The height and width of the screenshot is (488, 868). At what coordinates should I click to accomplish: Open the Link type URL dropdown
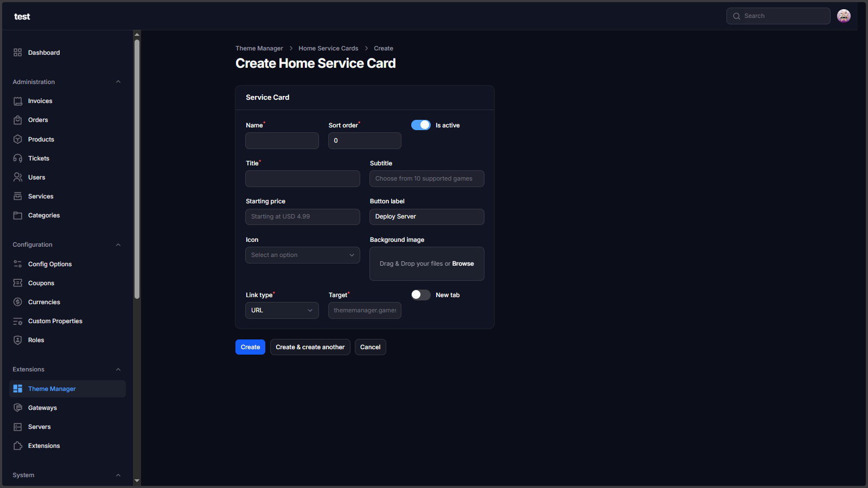282,310
